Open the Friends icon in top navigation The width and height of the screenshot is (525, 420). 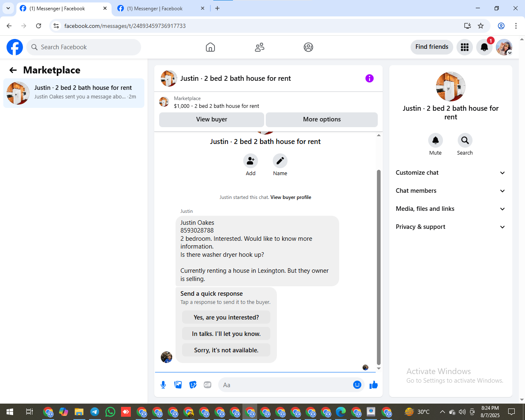[x=260, y=47]
